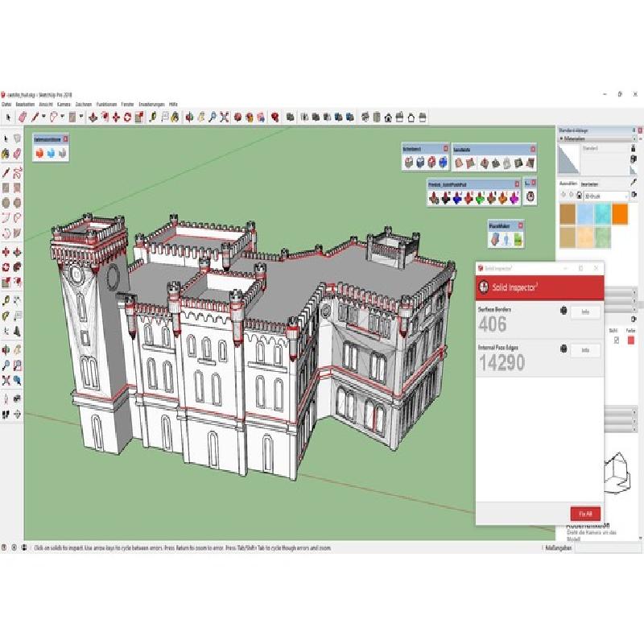The height and width of the screenshot is (644, 644).
Task: Click the blue JointPushPull tool icon
Action: tap(457, 198)
